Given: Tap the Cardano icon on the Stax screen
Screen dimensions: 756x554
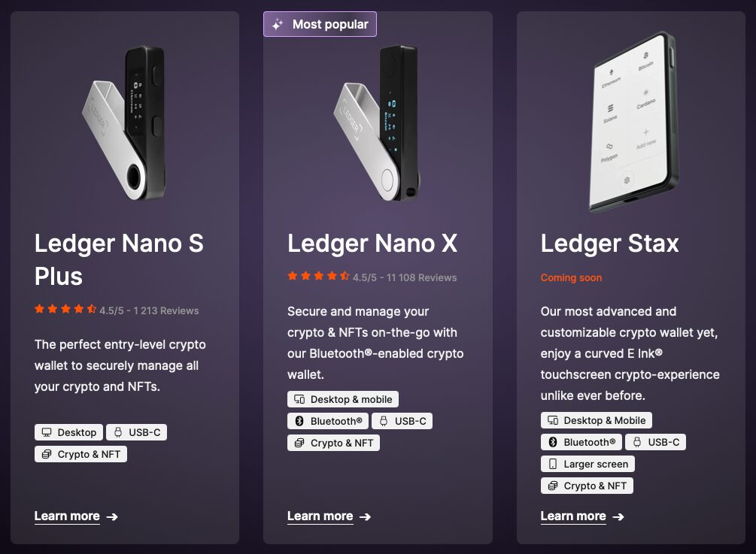Looking at the screenshot, I should [x=645, y=92].
